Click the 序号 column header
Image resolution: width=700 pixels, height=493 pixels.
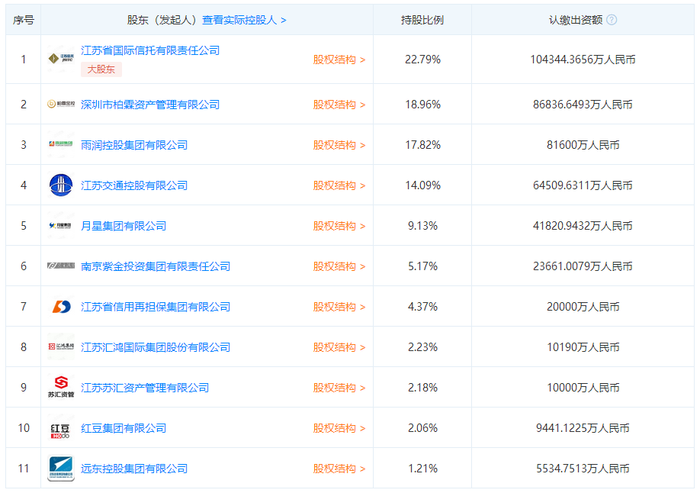23,20
